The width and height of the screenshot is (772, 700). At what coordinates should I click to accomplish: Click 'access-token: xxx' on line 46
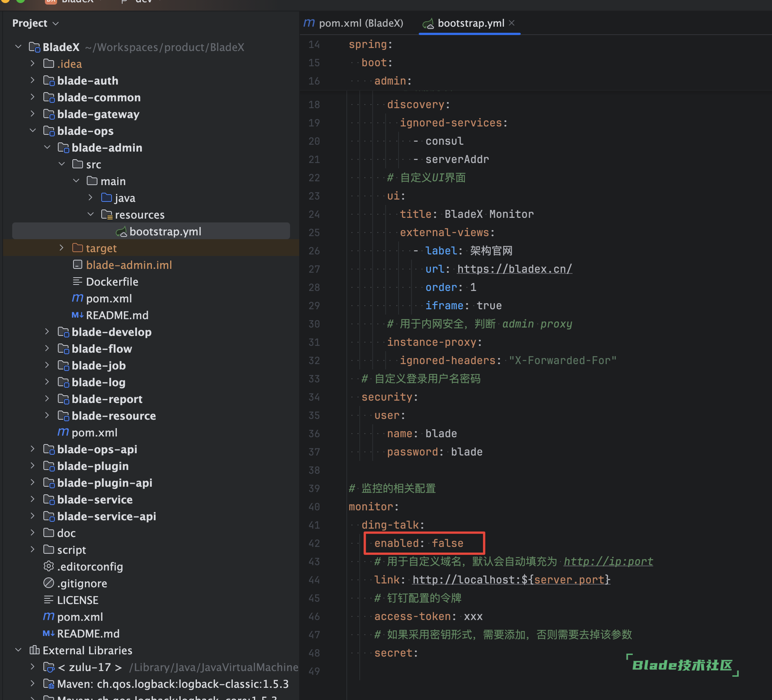tap(429, 617)
